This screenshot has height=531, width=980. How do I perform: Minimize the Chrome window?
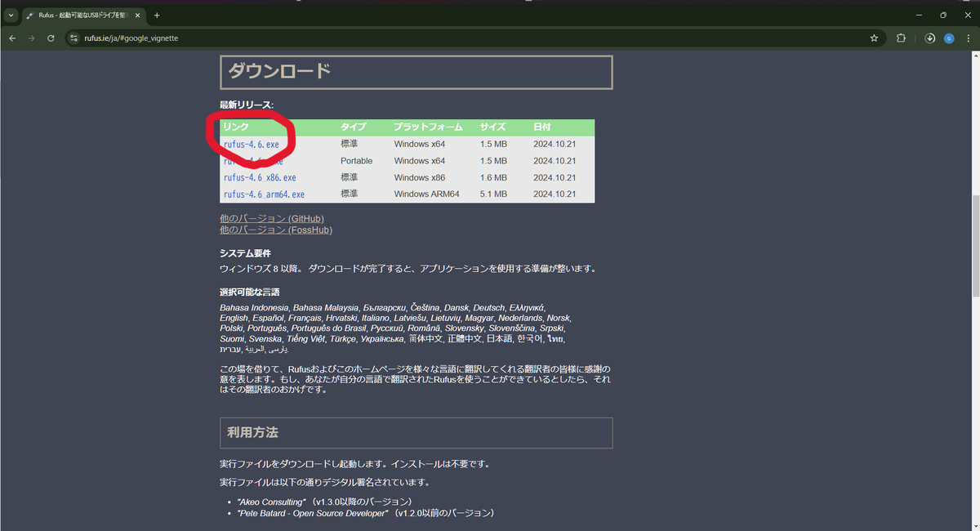920,15
